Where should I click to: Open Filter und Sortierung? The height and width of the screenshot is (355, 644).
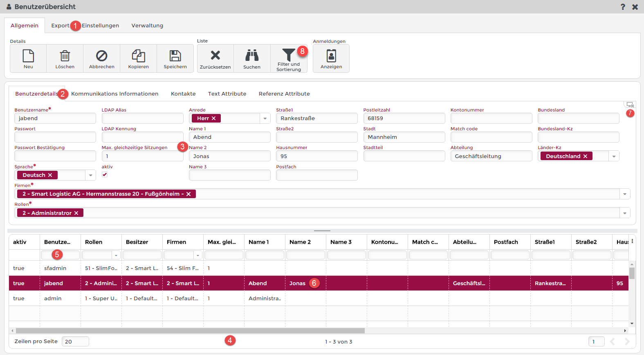288,55
